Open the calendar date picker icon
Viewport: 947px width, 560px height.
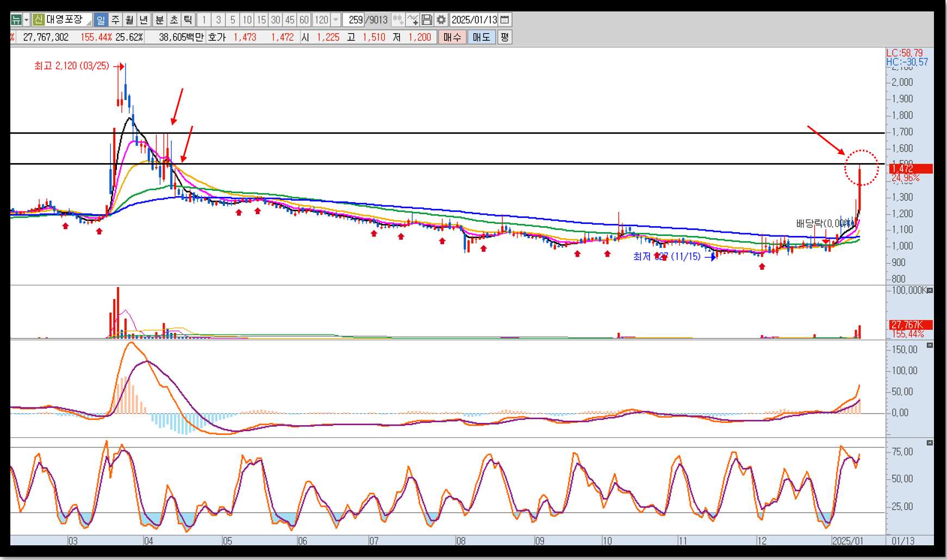pyautogui.click(x=504, y=20)
